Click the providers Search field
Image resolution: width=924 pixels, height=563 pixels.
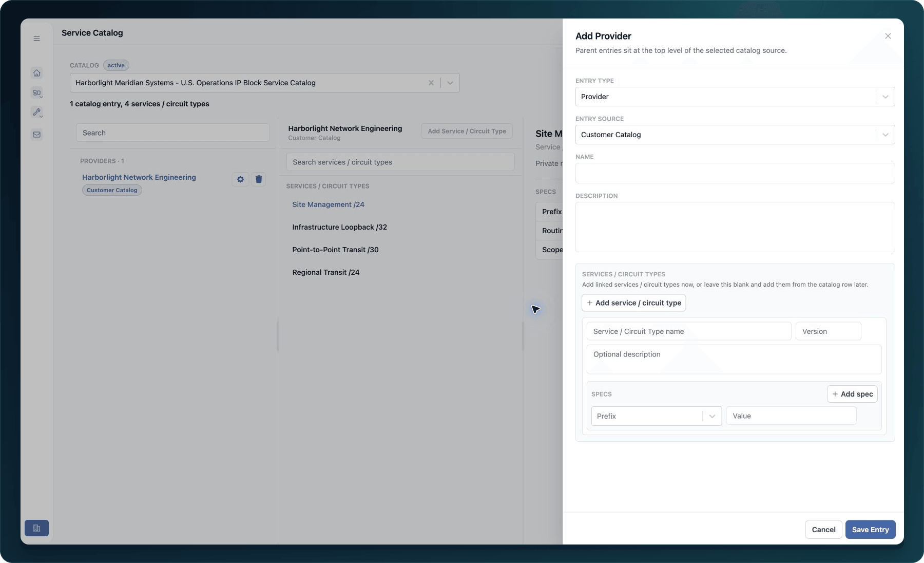point(172,133)
